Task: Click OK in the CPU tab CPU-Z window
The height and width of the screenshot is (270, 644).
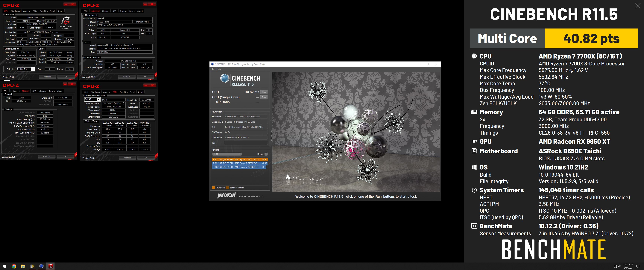Action: (66, 77)
